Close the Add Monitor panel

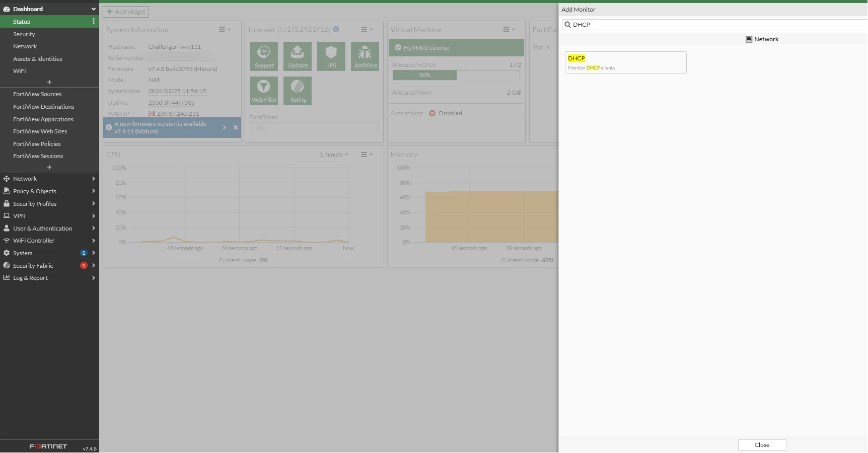pos(762,445)
